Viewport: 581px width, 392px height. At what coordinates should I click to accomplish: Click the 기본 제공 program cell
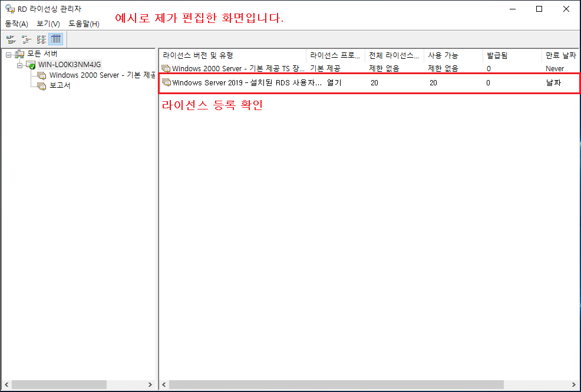pyautogui.click(x=325, y=68)
